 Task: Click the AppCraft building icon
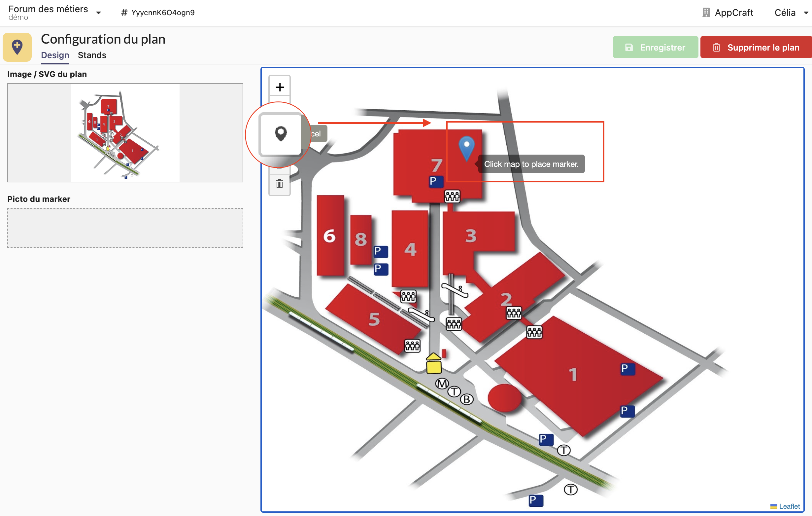click(706, 13)
